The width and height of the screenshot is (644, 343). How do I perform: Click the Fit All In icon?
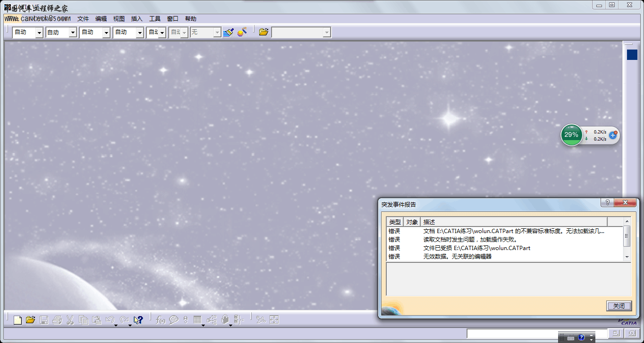274,320
